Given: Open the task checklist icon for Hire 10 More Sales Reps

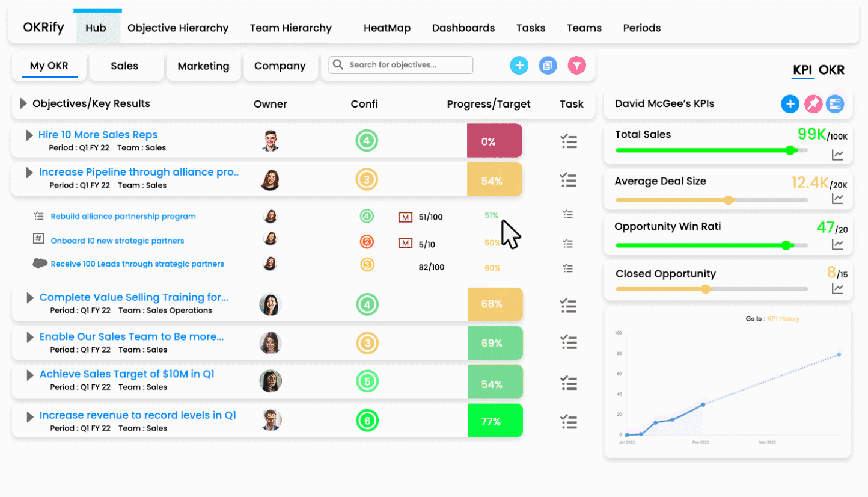Looking at the screenshot, I should pos(569,141).
